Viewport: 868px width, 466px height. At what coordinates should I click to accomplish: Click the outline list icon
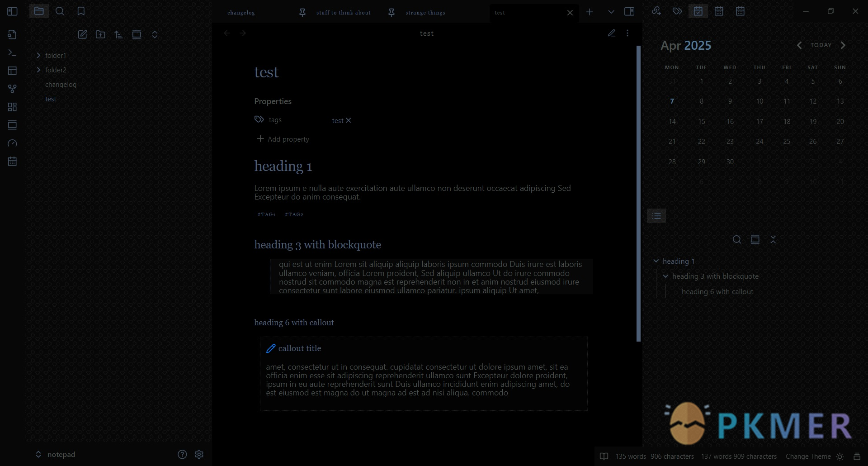point(656,216)
